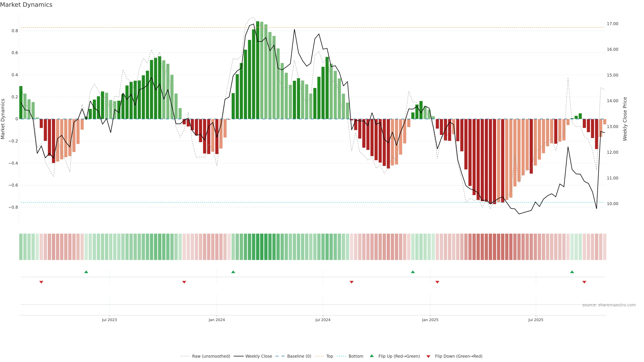644x362 pixels.
Task: Click the Flip Down legend triangle icon
Action: point(428,356)
